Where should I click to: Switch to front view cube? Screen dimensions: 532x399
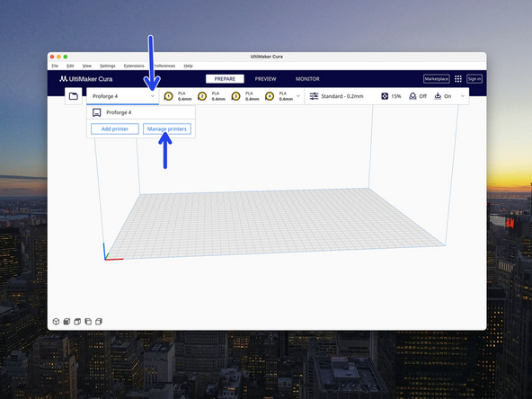(66, 322)
